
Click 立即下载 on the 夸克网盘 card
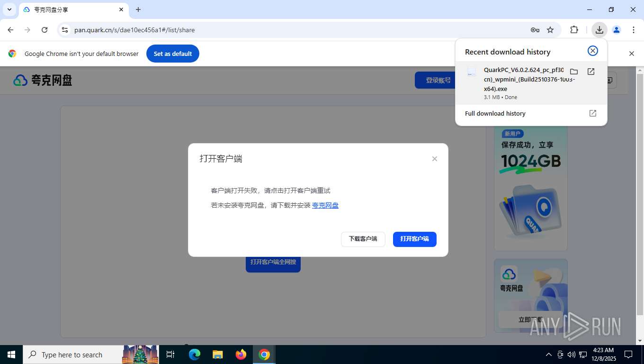(x=530, y=319)
